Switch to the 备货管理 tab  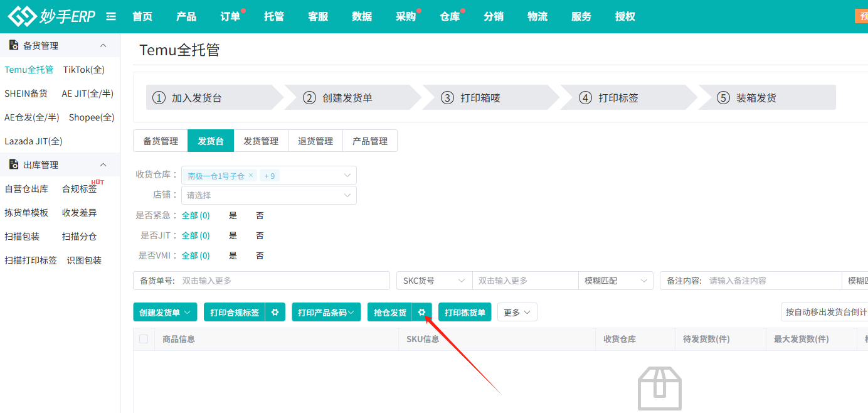[x=161, y=141]
